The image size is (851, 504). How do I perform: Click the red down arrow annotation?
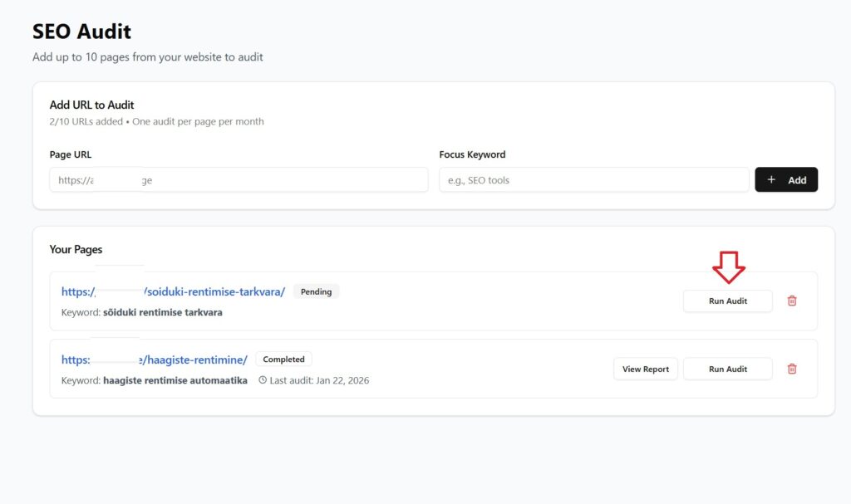pyautogui.click(x=728, y=267)
